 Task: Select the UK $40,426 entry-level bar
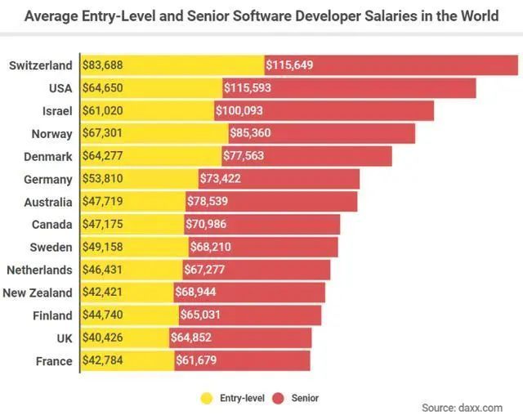[125, 338]
